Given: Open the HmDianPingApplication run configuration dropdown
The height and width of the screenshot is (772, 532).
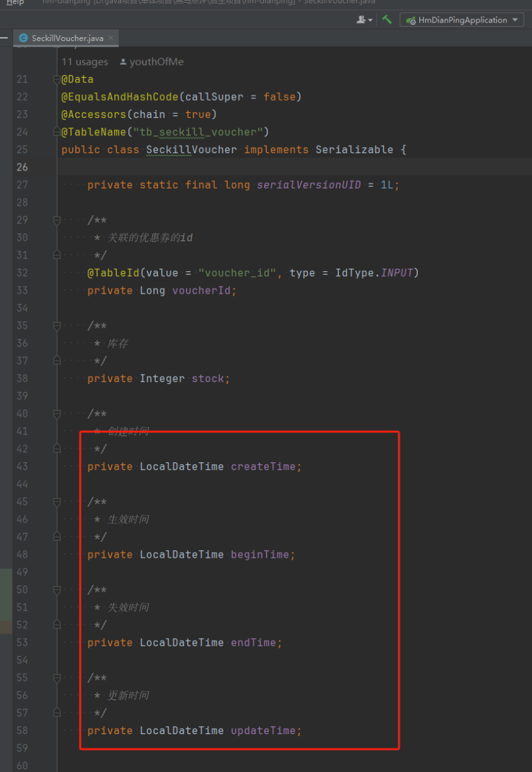Looking at the screenshot, I should 461,20.
